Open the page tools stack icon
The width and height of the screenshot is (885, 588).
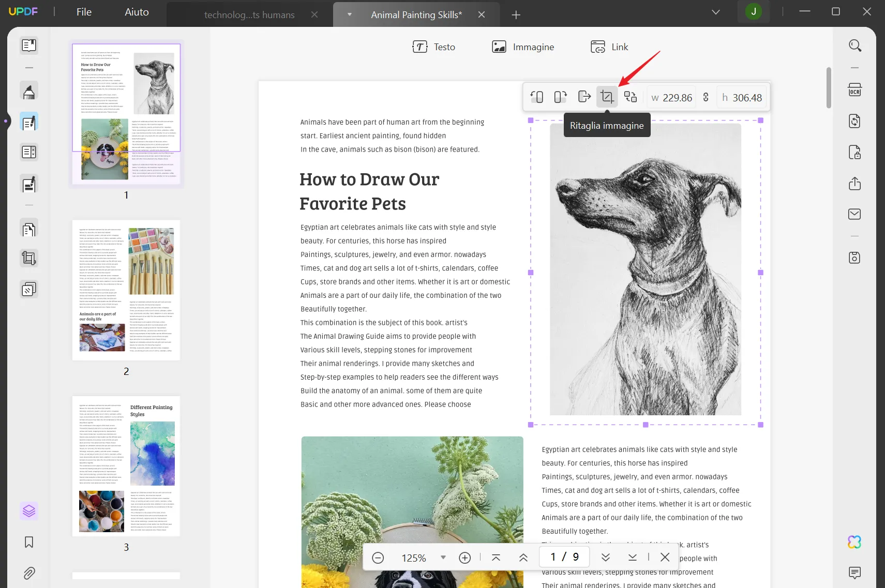pos(29,289)
